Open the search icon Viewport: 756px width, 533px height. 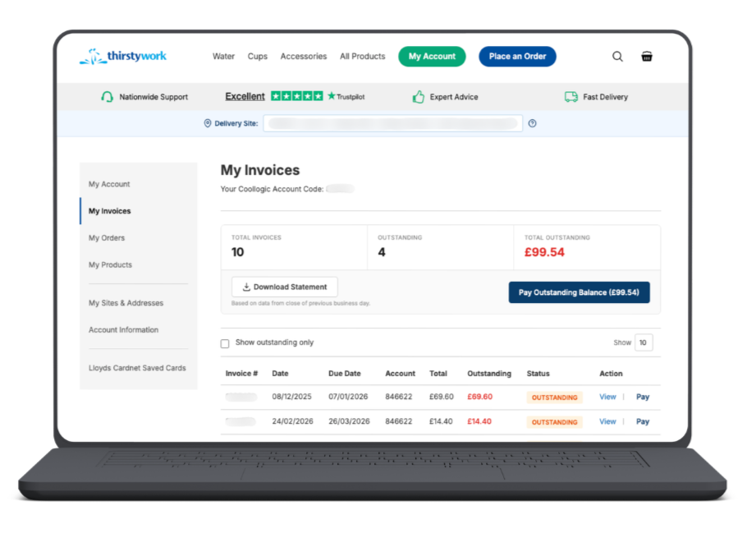(x=617, y=56)
